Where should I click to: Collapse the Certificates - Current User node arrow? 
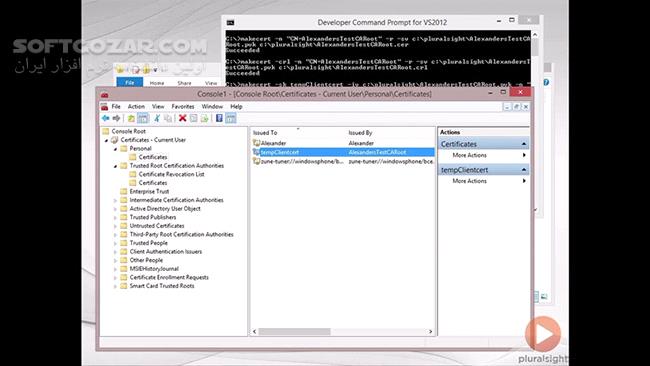coord(107,140)
